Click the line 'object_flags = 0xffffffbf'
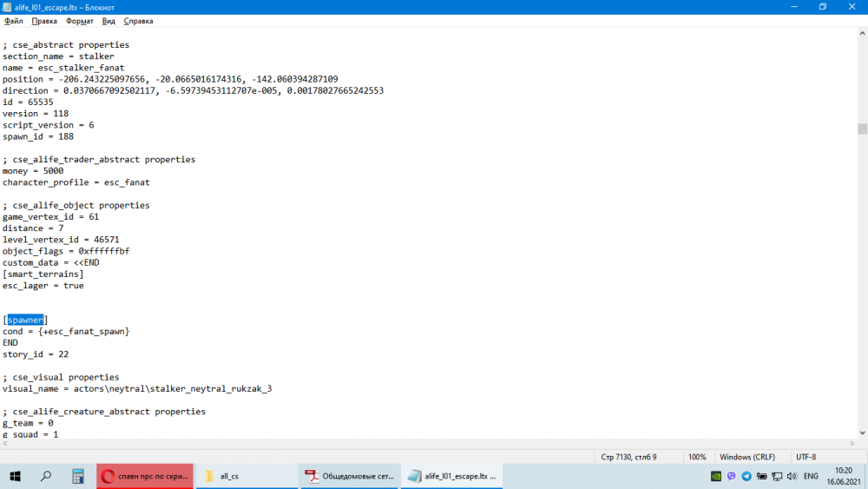868x489 pixels. (66, 251)
